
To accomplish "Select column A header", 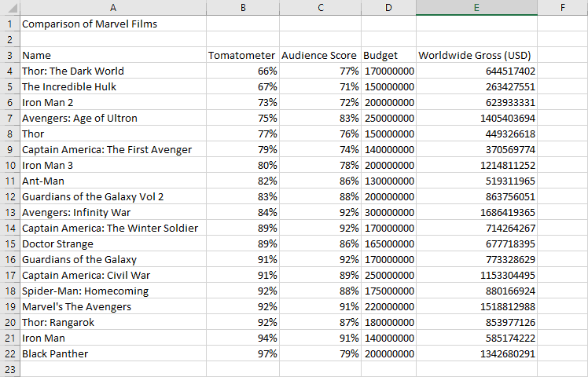I will (113, 8).
